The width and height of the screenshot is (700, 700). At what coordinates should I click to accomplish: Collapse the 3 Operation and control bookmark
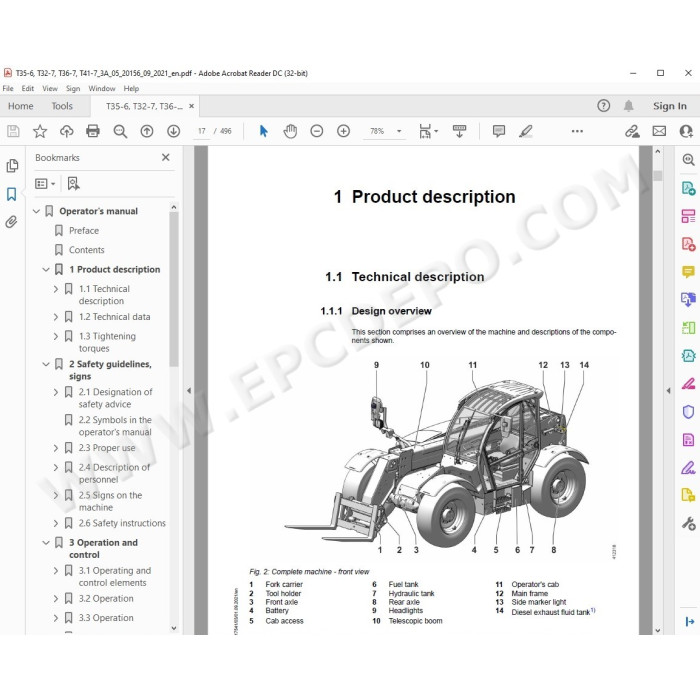pyautogui.click(x=46, y=543)
